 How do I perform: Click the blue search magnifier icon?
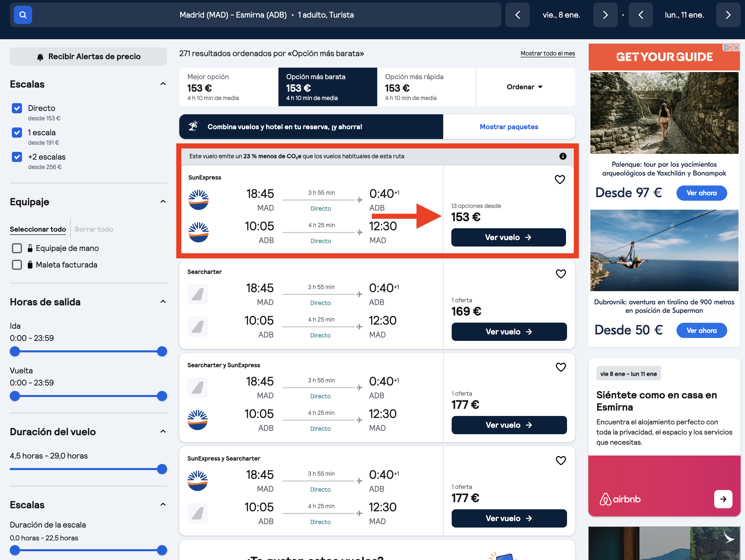(23, 15)
